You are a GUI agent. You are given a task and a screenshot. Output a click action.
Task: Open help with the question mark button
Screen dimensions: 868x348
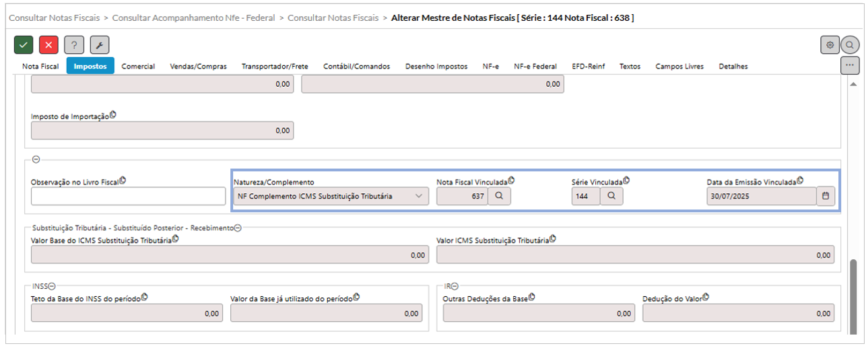coord(74,45)
